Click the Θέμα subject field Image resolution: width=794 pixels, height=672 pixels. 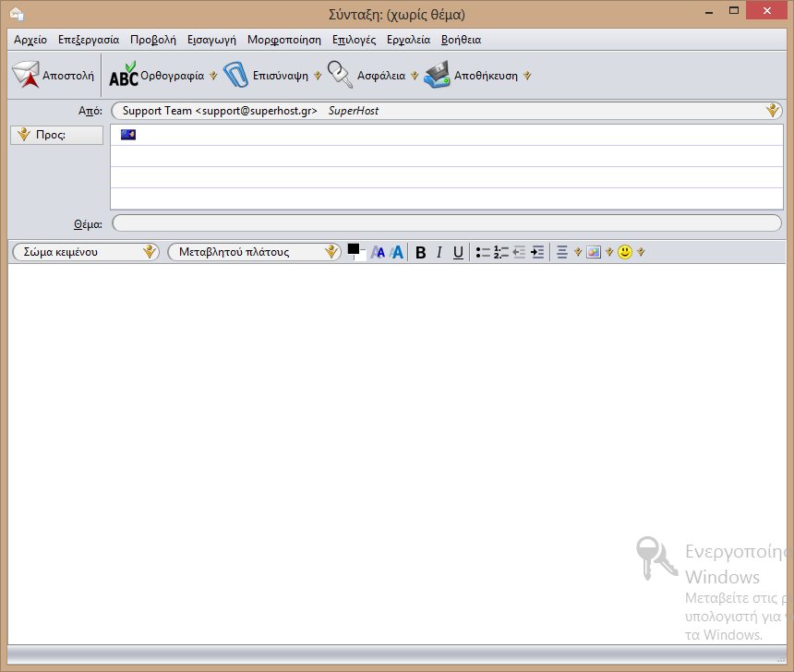(447, 223)
